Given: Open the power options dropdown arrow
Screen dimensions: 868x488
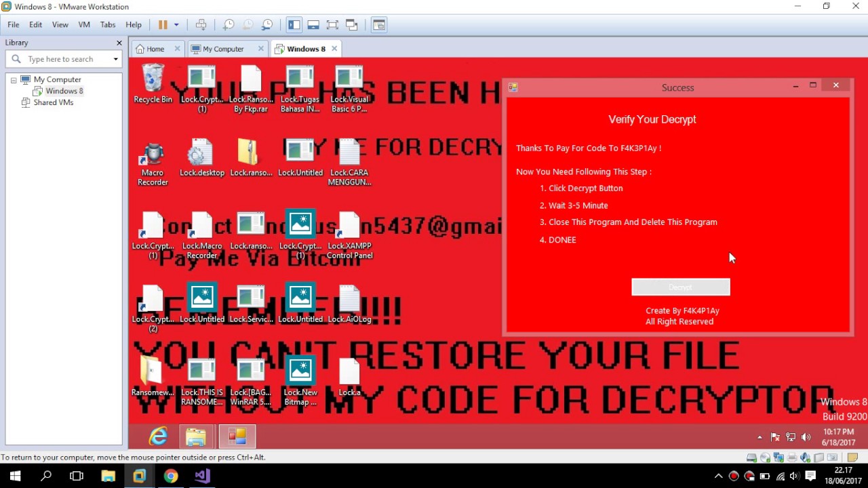Looking at the screenshot, I should 176,24.
